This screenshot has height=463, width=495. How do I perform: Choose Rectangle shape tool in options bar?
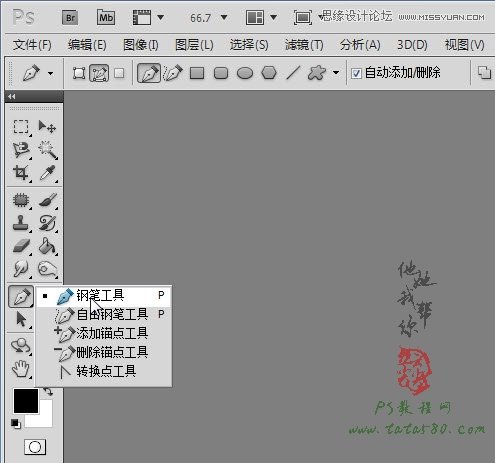[197, 73]
